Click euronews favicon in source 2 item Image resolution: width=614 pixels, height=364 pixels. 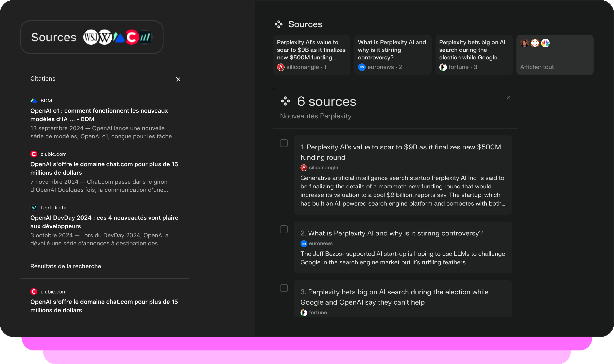pyautogui.click(x=304, y=244)
